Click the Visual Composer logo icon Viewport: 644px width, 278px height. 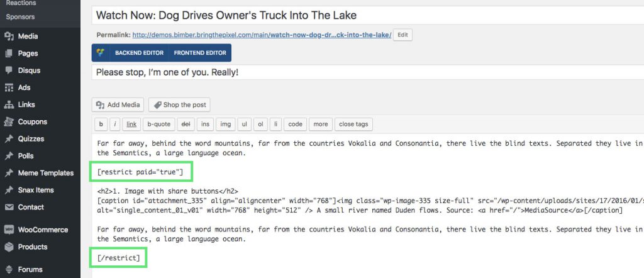101,53
